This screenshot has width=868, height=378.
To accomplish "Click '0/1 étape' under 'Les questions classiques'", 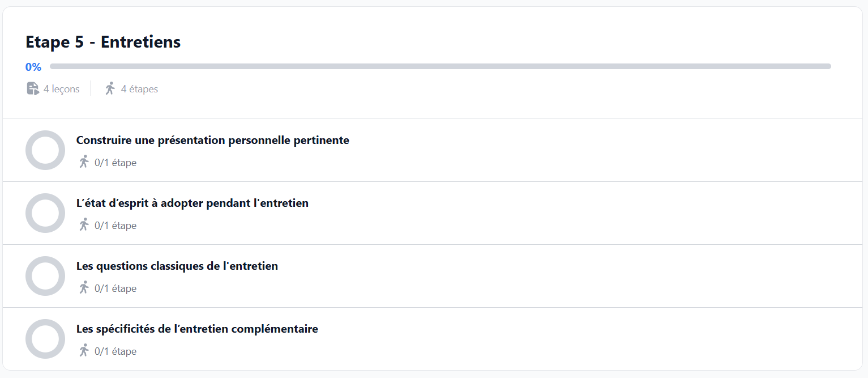I will (x=116, y=288).
